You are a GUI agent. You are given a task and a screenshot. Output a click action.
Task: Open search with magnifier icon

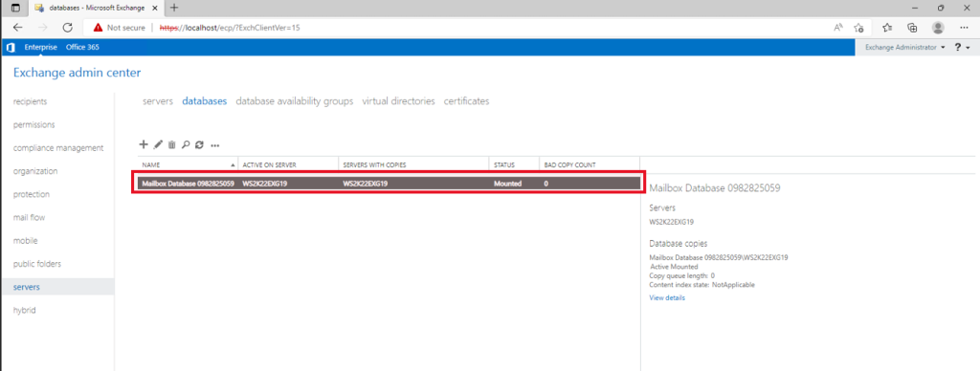tap(186, 144)
